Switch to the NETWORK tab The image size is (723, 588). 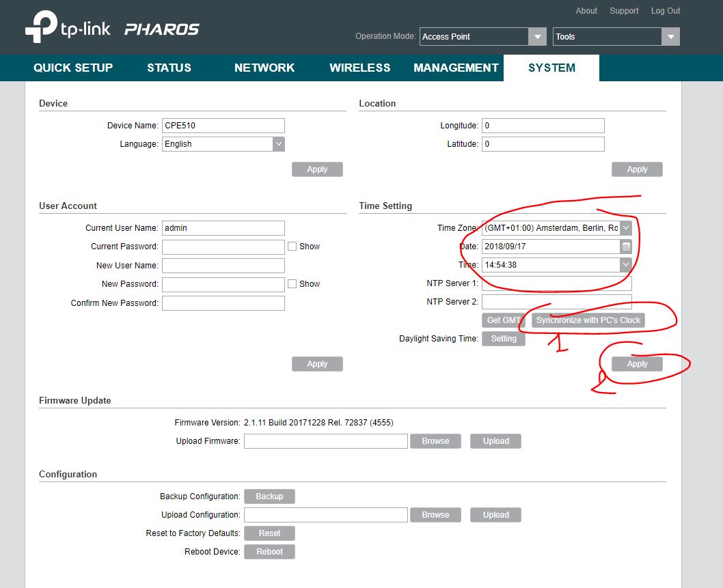point(264,68)
